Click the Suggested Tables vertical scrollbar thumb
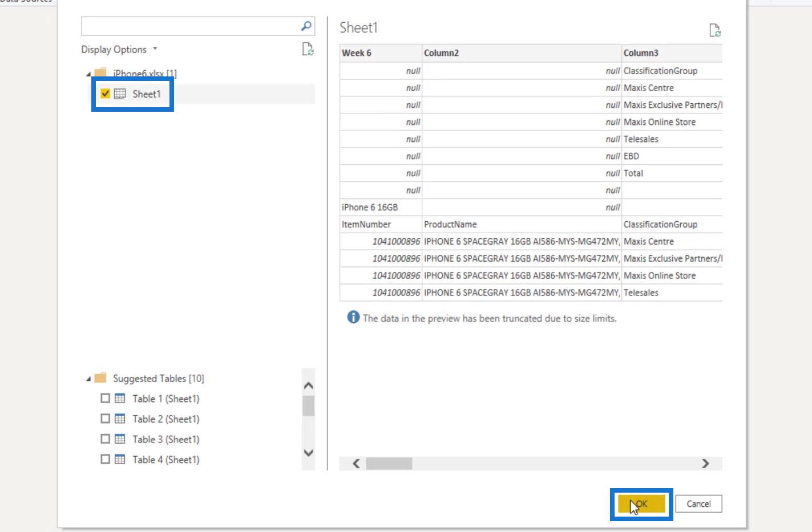Viewport: 812px width, 532px height. point(308,405)
